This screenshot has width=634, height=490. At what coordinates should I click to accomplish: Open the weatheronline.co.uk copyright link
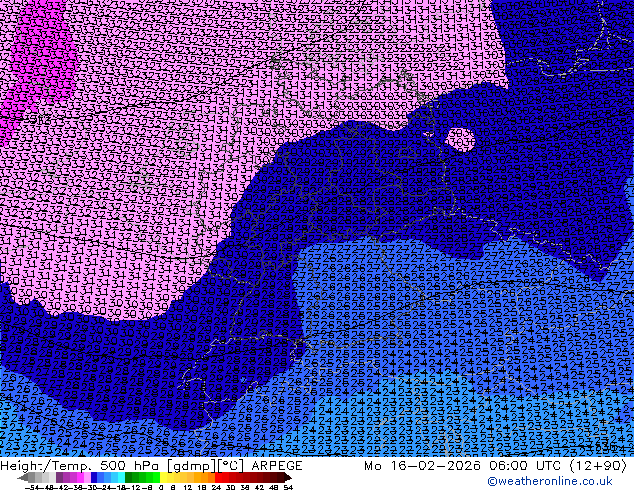[549, 481]
